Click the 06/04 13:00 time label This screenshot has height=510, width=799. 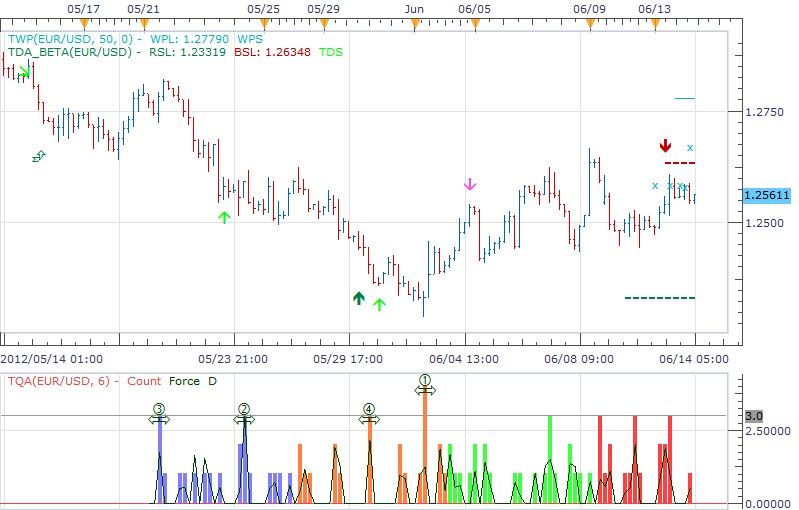coord(464,359)
